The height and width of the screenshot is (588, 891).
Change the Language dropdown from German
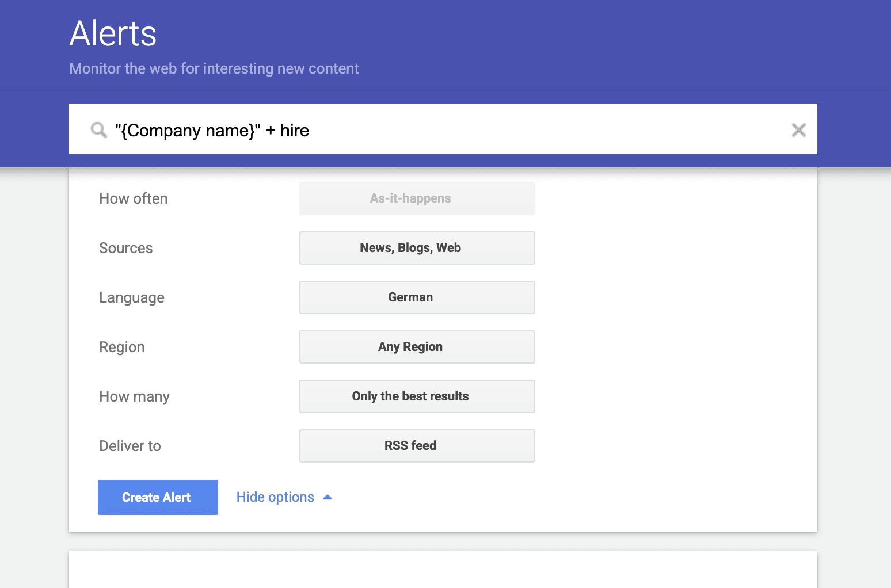coord(417,297)
